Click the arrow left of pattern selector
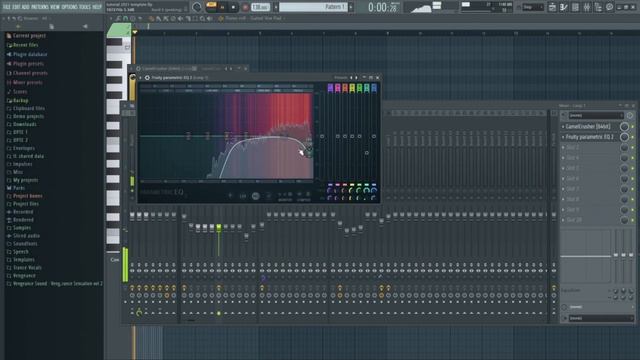 [x=276, y=7]
